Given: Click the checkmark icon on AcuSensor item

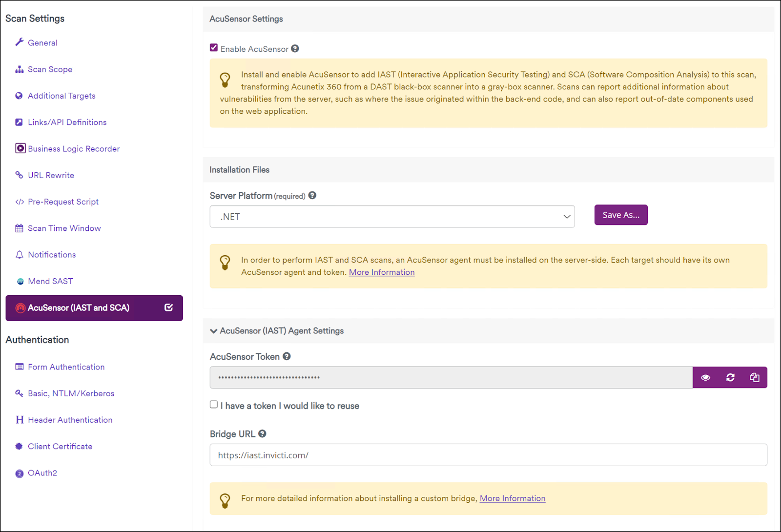Looking at the screenshot, I should [x=169, y=307].
